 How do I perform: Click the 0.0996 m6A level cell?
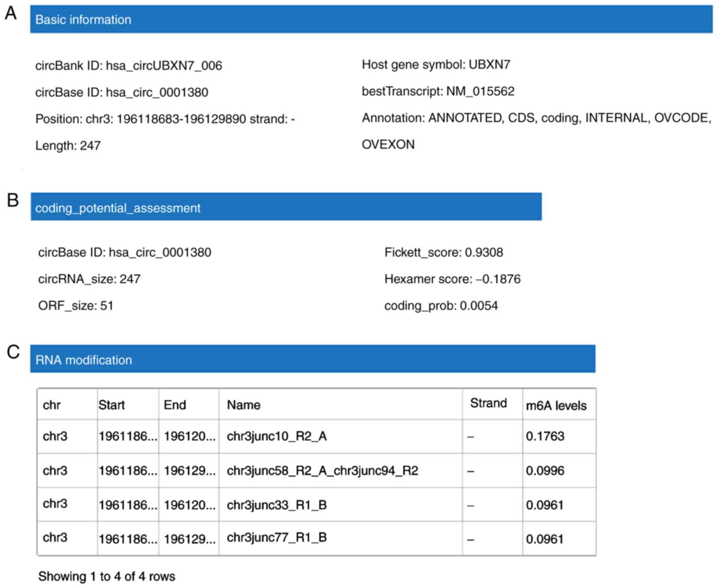click(545, 471)
